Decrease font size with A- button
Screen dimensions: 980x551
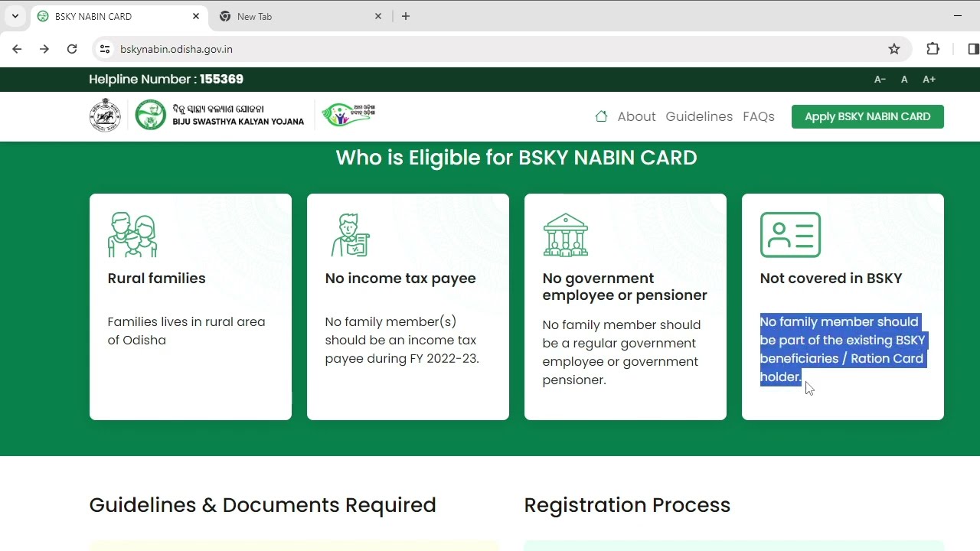tap(880, 80)
